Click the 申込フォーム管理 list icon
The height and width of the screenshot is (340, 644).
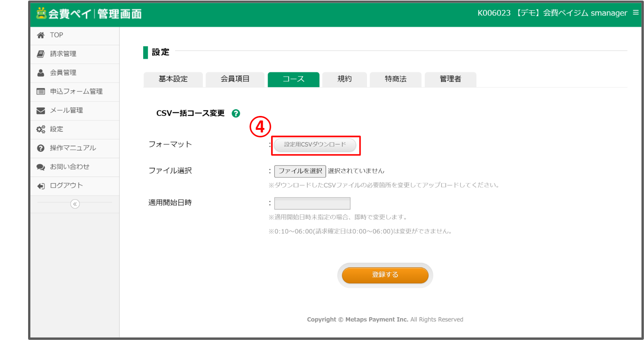pos(41,92)
